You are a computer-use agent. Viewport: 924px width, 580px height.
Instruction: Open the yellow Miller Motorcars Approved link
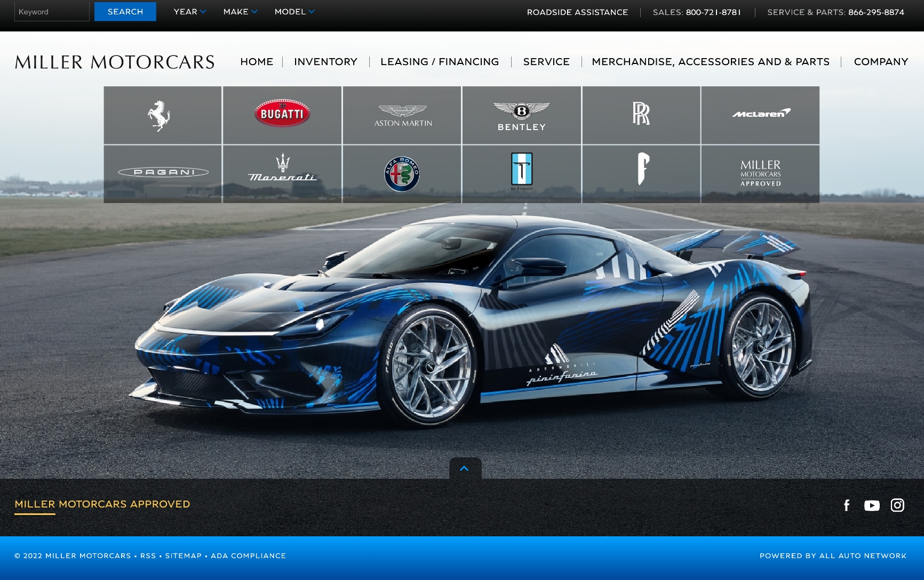(x=102, y=504)
